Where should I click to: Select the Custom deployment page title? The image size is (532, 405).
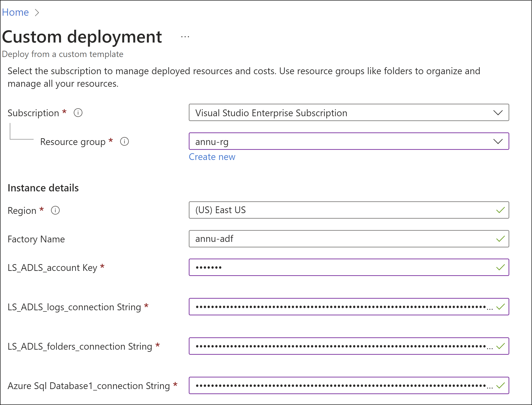click(82, 37)
